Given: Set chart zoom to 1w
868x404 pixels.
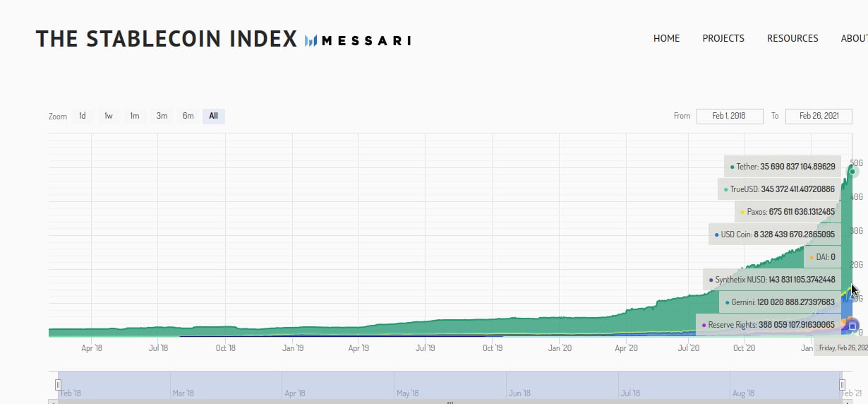Looking at the screenshot, I should pyautogui.click(x=109, y=116).
